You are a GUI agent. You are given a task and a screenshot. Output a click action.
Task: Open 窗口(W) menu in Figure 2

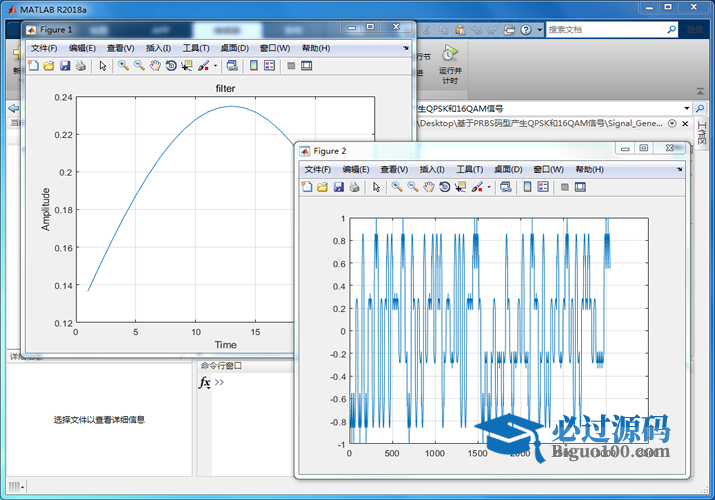(x=549, y=170)
